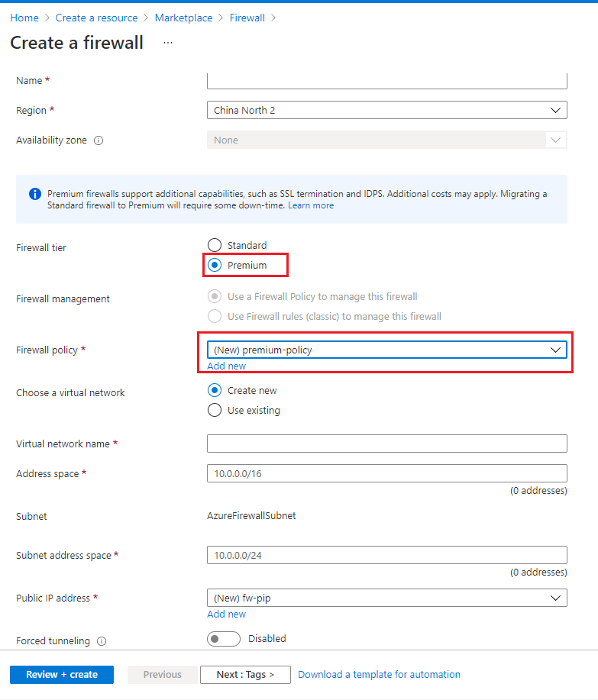Select the Premium firewall tier
This screenshot has width=598, height=700.
[x=215, y=265]
